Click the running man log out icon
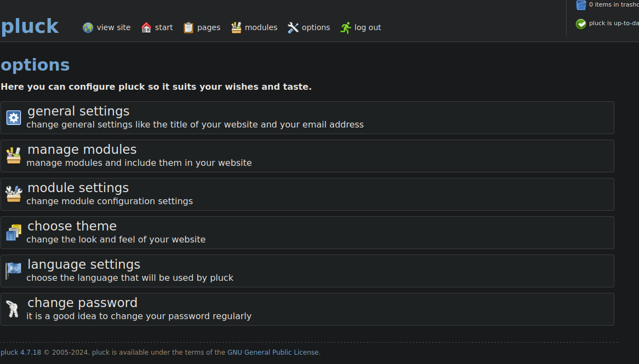Screen dimensions: 639x364 346,28
